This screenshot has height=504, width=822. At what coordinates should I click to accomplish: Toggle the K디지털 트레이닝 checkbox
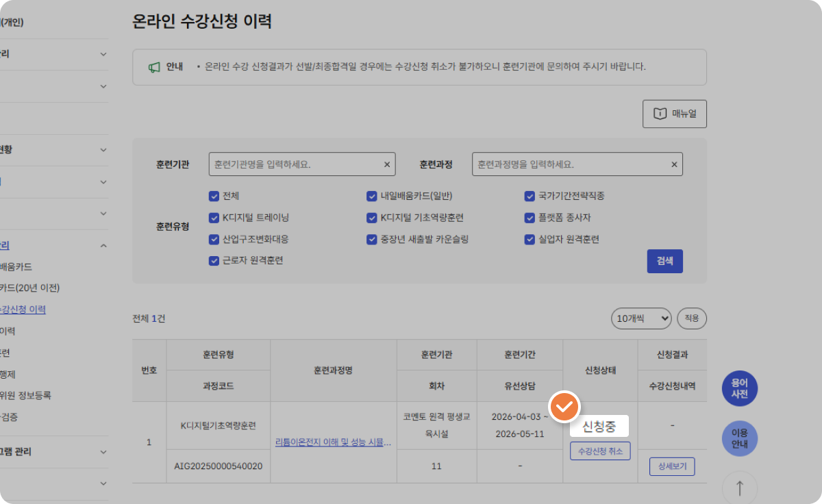tap(214, 218)
